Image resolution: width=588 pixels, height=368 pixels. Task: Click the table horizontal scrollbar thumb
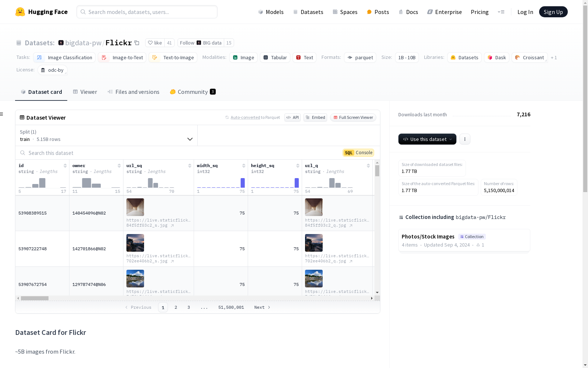point(35,298)
